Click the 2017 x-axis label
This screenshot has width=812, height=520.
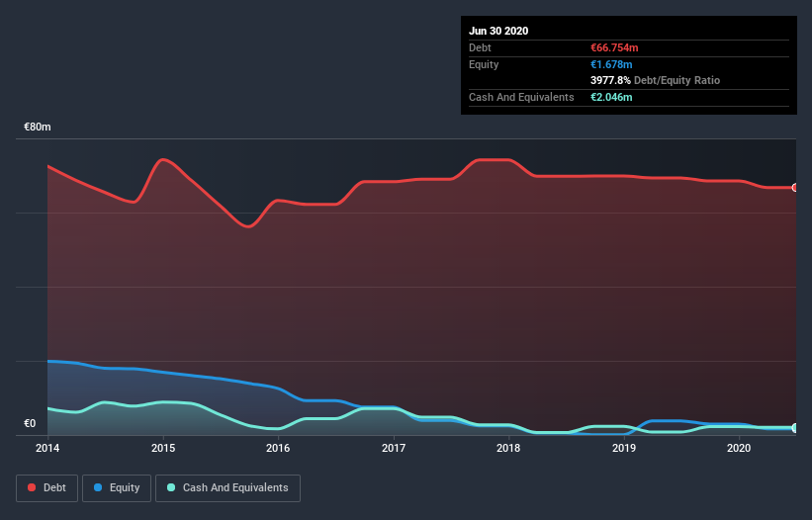[x=394, y=448]
